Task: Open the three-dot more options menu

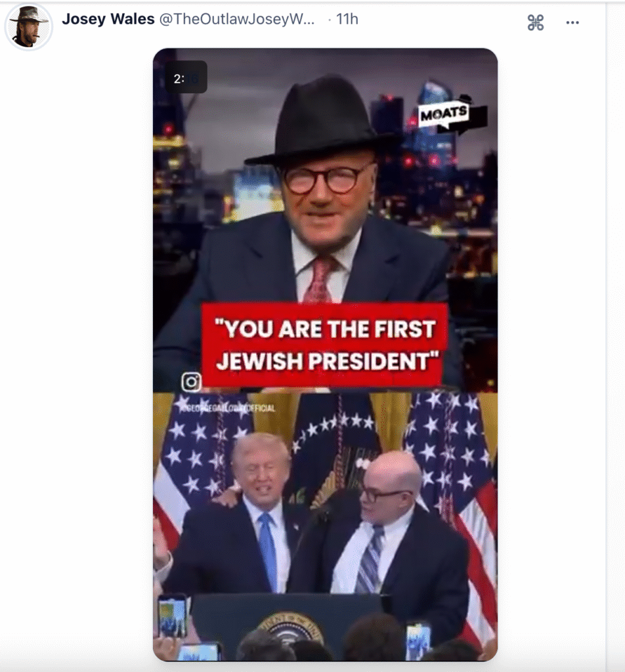Action: coord(572,23)
